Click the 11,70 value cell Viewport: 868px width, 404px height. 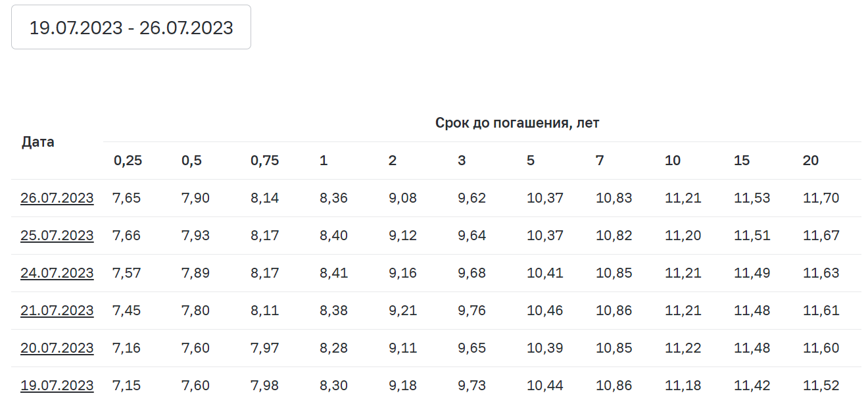pos(821,198)
